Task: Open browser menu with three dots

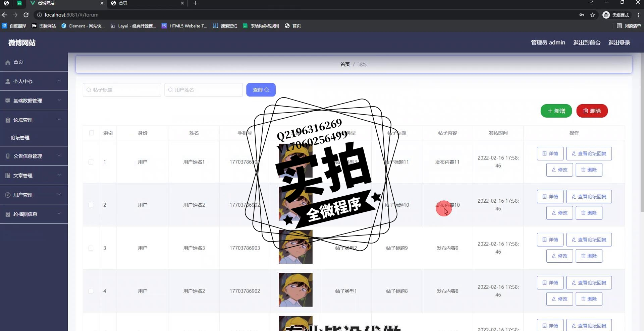Action: tap(638, 15)
